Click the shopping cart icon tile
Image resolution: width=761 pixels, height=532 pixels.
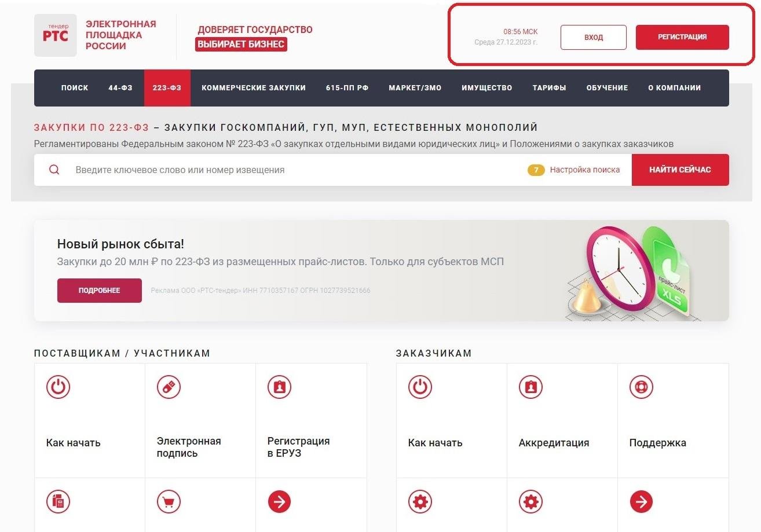pyautogui.click(x=169, y=501)
